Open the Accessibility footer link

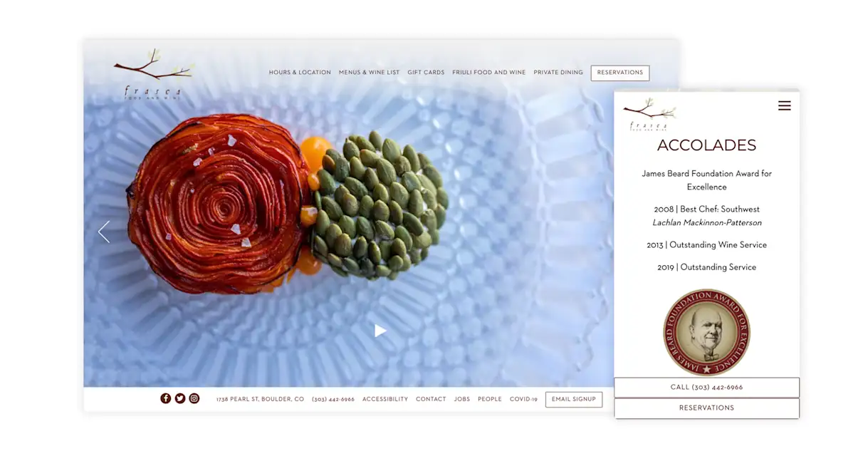click(x=385, y=399)
